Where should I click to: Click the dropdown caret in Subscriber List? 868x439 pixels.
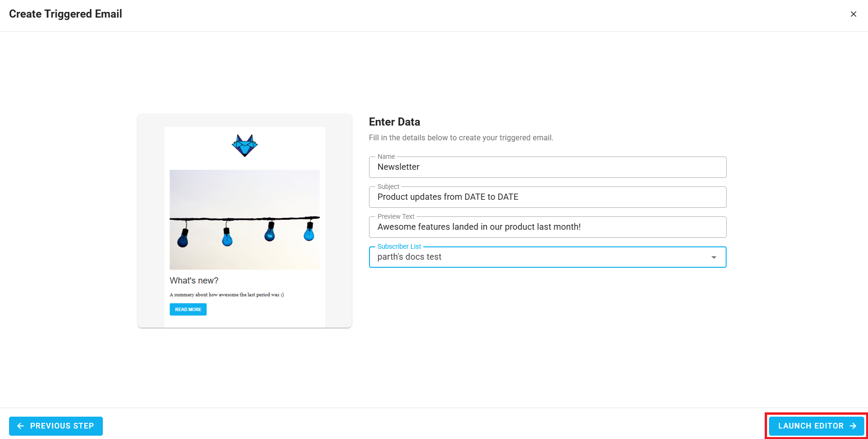tap(713, 257)
